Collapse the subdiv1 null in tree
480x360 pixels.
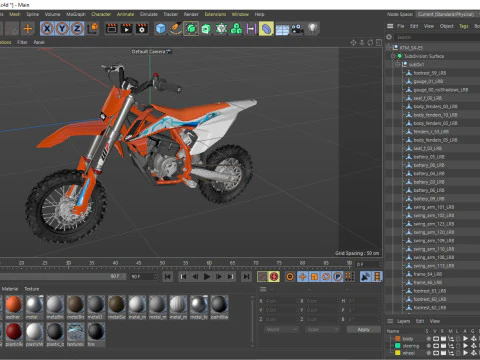[x=397, y=64]
